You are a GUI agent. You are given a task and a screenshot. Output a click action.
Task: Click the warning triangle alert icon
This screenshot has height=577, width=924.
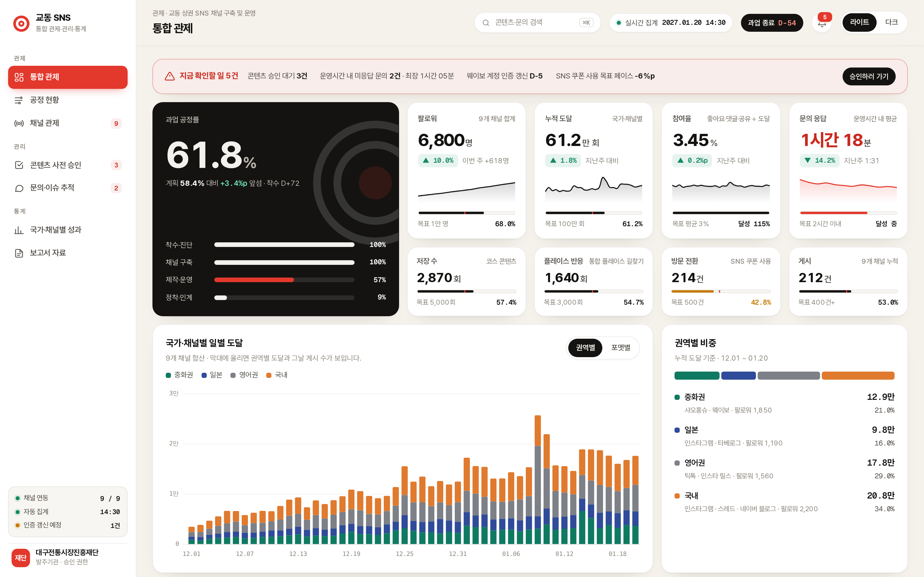(169, 76)
